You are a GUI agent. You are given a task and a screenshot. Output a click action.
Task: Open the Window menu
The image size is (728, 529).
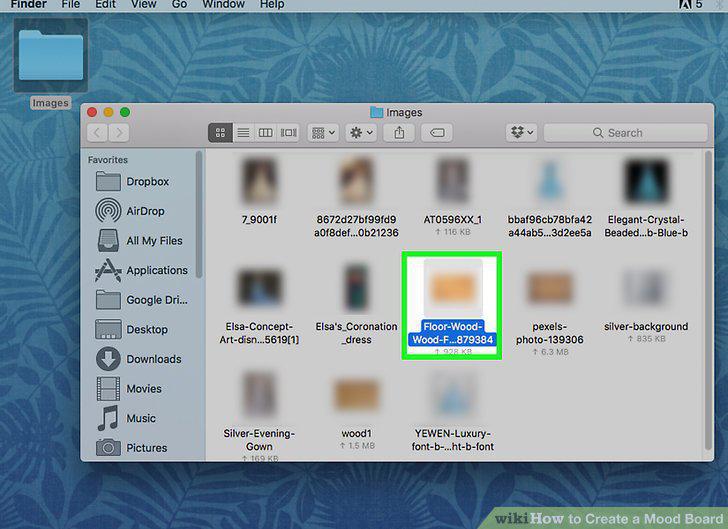coord(223,5)
